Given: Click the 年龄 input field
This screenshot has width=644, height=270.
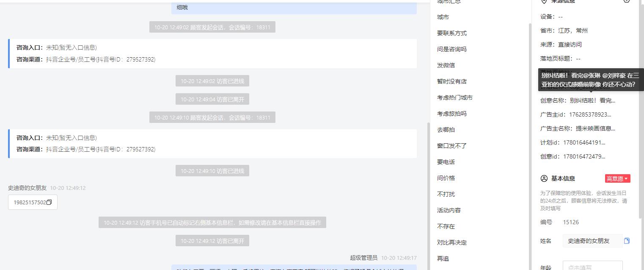Looking at the screenshot, I should click(x=592, y=266).
